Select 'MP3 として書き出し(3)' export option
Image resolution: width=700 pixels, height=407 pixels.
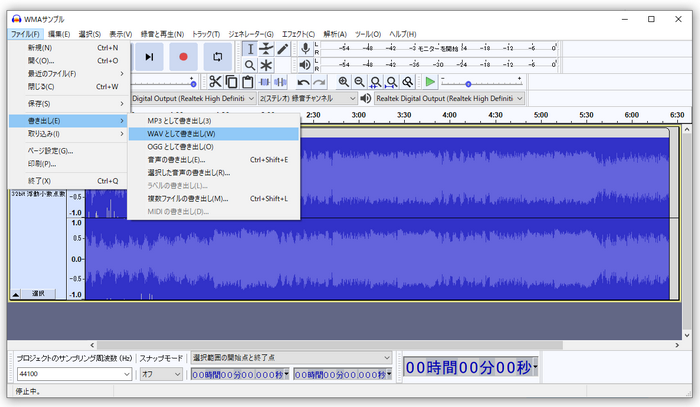click(x=180, y=120)
